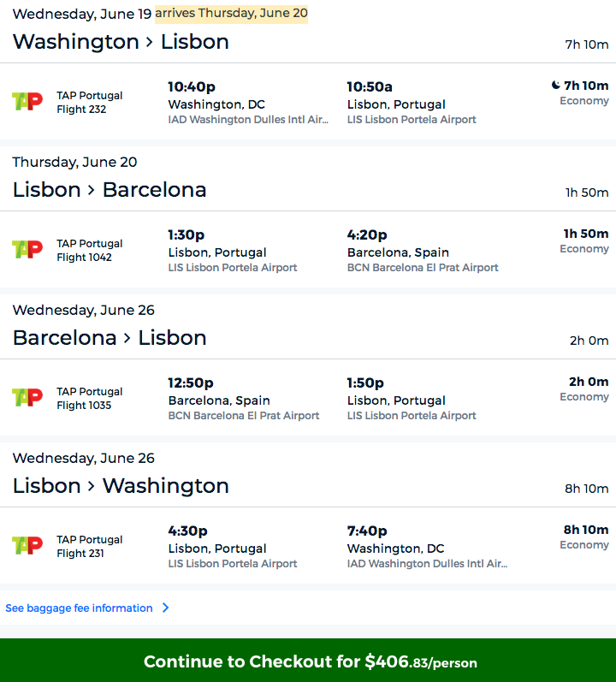This screenshot has height=682, width=616.
Task: Click arrow chevron in Washington › Lisbon heading
Action: [x=150, y=42]
